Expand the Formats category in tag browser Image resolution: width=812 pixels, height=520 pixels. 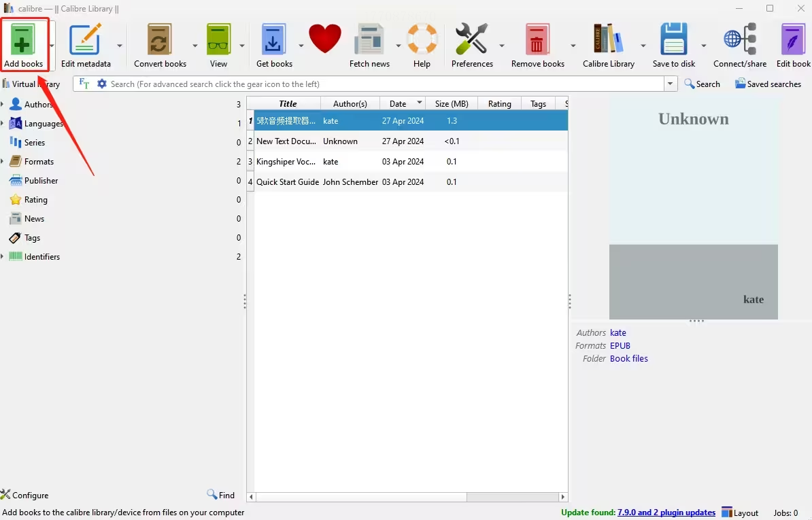pos(3,162)
